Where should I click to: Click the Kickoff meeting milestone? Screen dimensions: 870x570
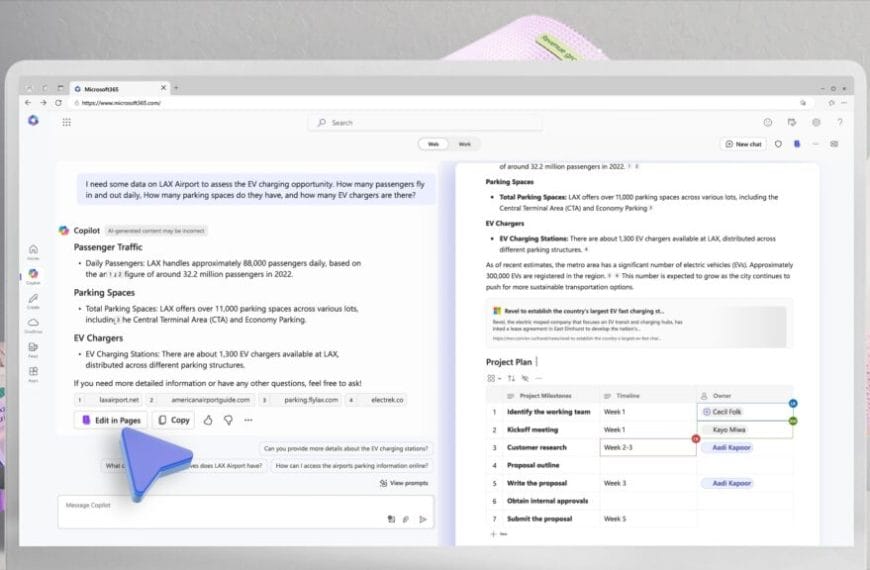coord(532,430)
